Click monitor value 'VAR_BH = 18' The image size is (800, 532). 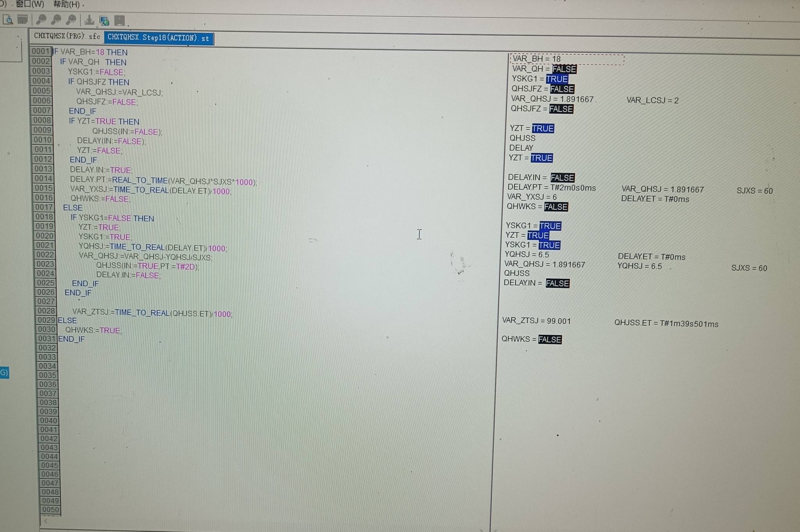click(x=537, y=59)
